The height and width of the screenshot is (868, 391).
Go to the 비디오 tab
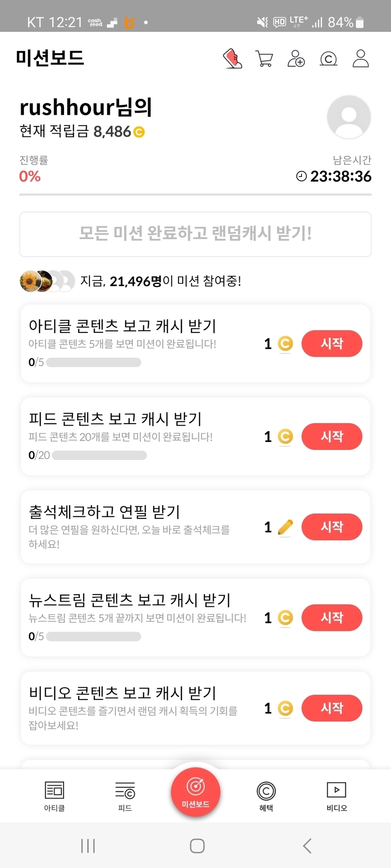click(336, 796)
